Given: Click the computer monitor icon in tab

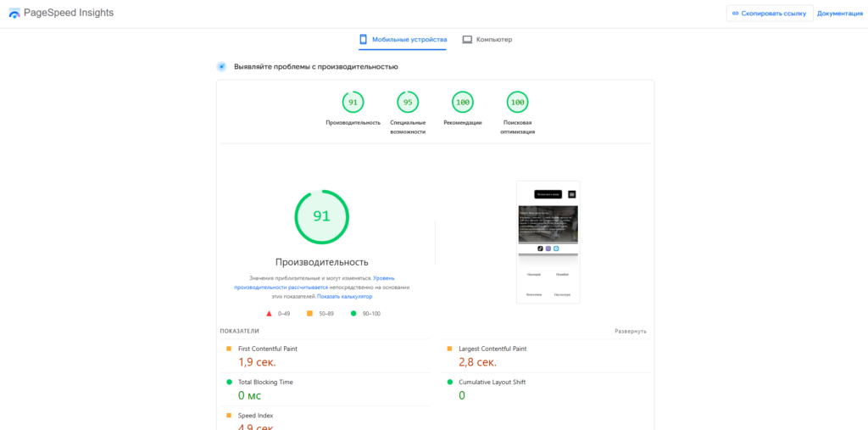Looking at the screenshot, I should [x=467, y=39].
